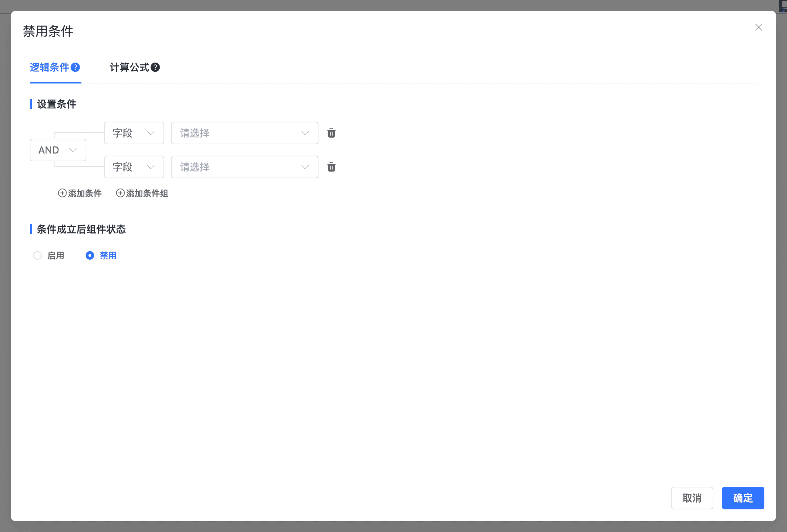
Task: Switch to the 计算公式 tab
Action: 130,67
